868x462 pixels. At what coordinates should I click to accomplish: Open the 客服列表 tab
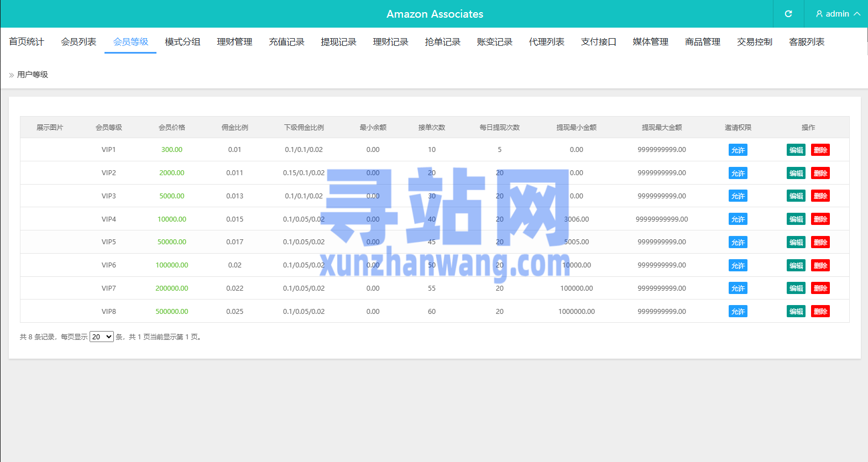[807, 42]
